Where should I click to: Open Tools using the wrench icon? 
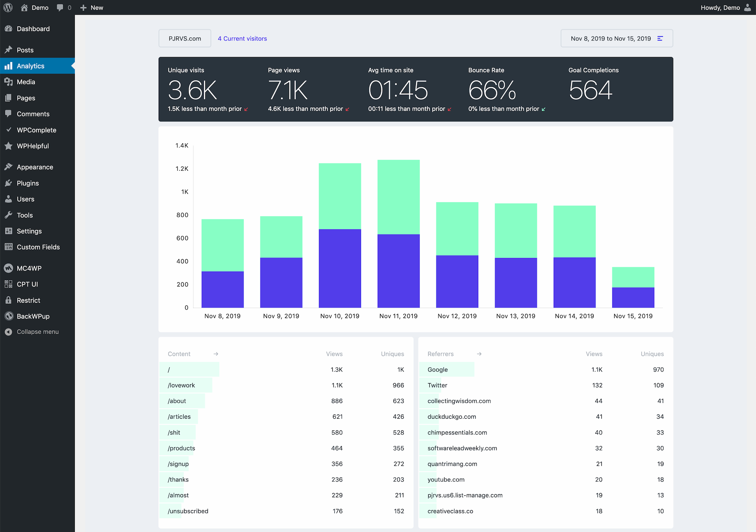point(9,215)
